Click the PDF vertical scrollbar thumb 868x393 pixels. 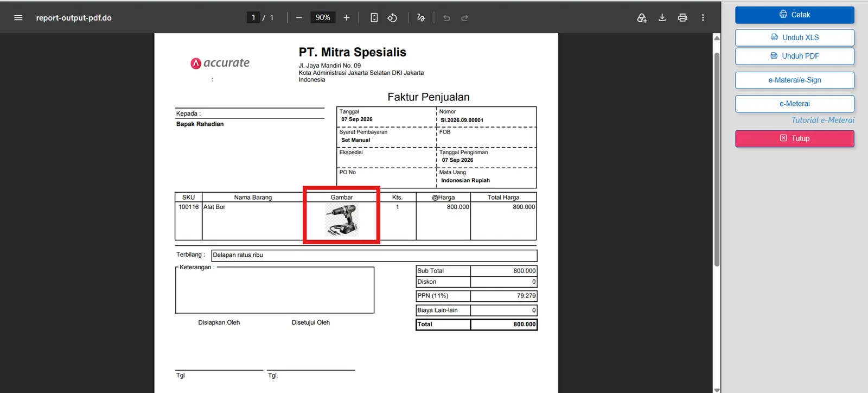click(717, 159)
